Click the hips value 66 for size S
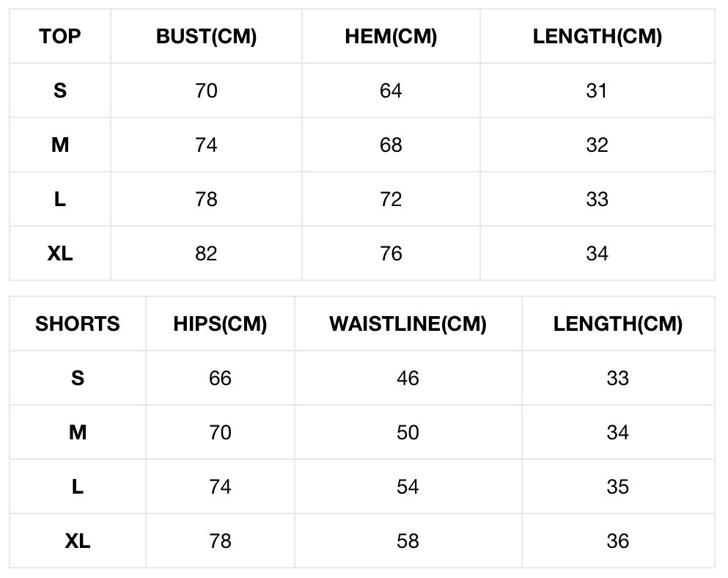This screenshot has height=578, width=728. click(220, 378)
